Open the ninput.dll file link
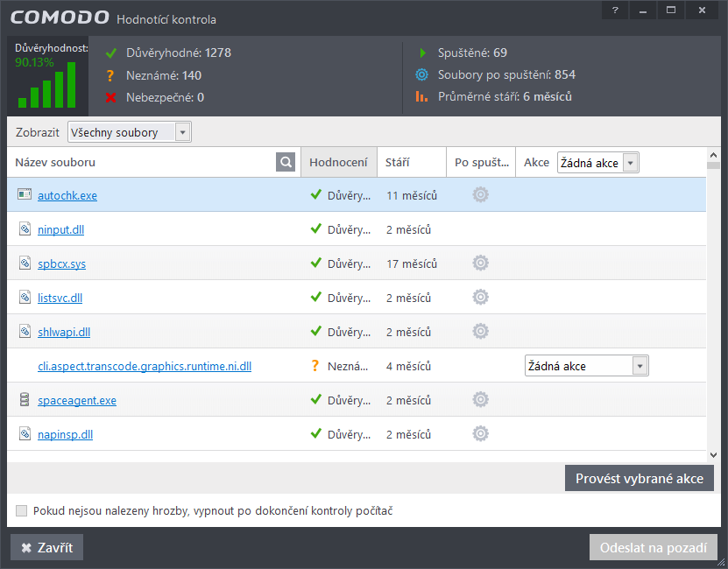 point(60,230)
